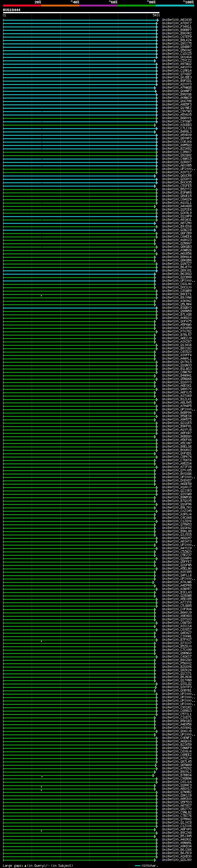Click the UniRef100_B6BDQ0 label
The width and height of the screenshot is (197, 868).
click(177, 436)
